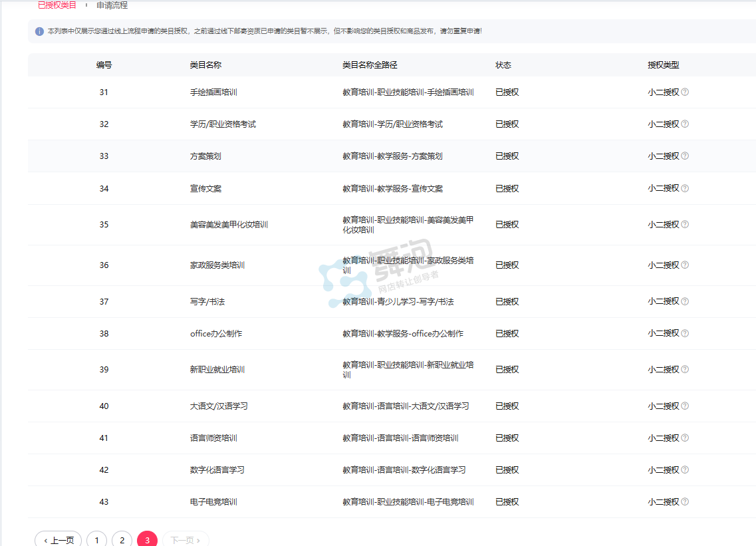Screen dimensions: 756x546
Task: Click the disabled 下一页 button
Action: tap(186, 540)
